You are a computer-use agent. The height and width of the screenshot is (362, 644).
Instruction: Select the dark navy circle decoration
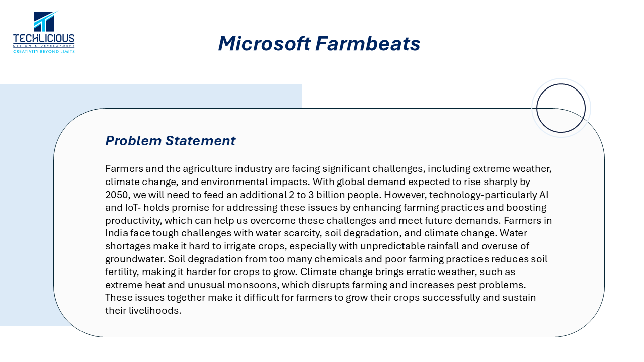[561, 108]
